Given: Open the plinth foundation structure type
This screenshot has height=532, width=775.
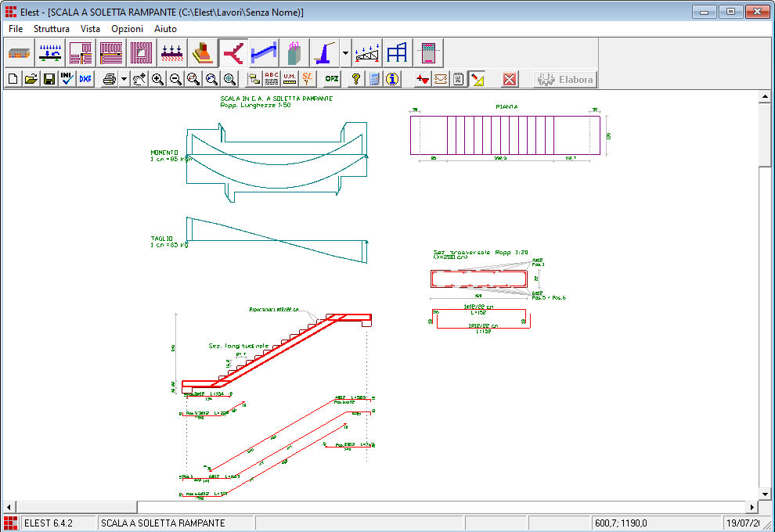Looking at the screenshot, I should [x=202, y=53].
